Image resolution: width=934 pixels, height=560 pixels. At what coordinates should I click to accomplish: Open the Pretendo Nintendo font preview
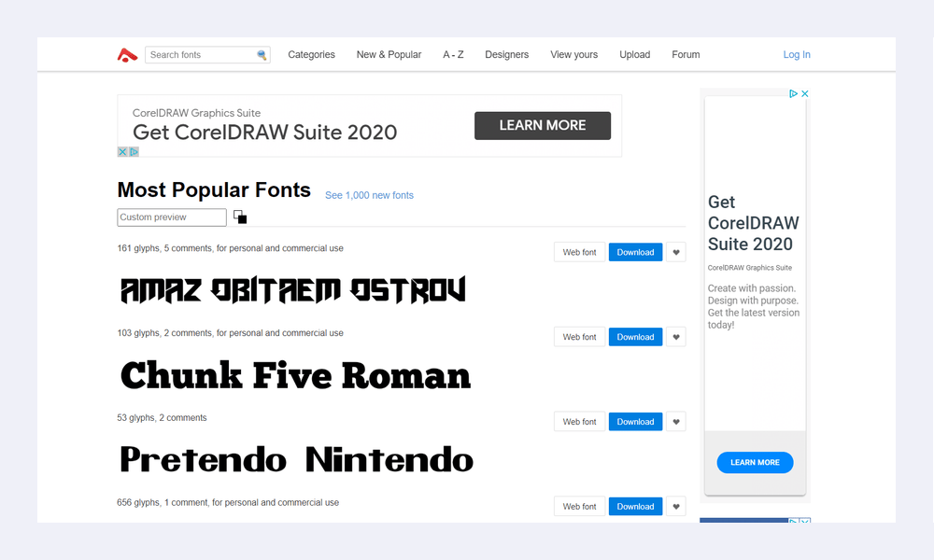(x=297, y=459)
